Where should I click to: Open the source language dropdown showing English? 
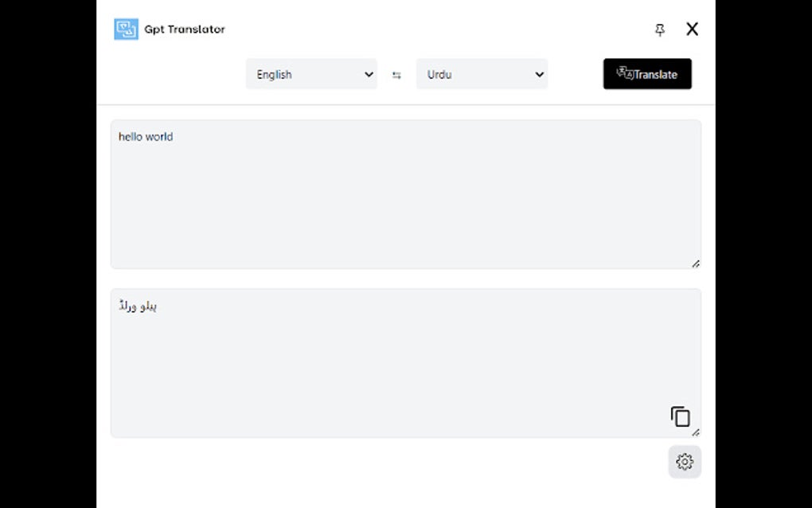click(311, 74)
